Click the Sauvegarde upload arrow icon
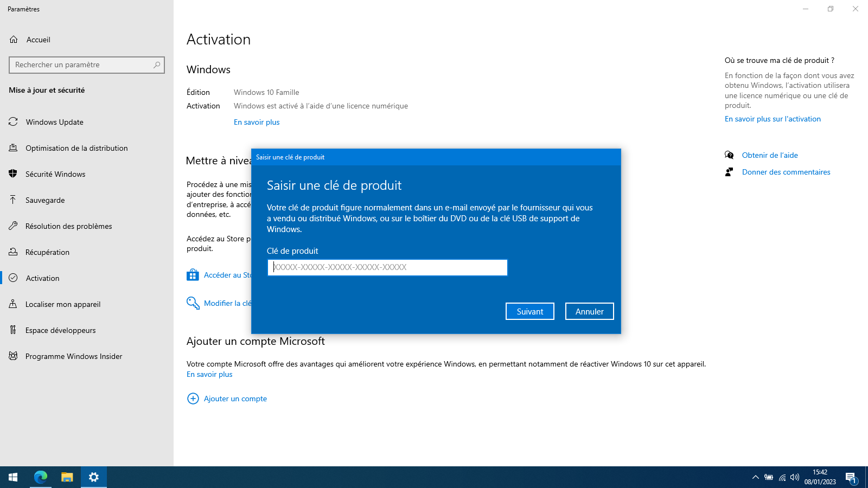This screenshot has width=868, height=488. pyautogui.click(x=13, y=200)
